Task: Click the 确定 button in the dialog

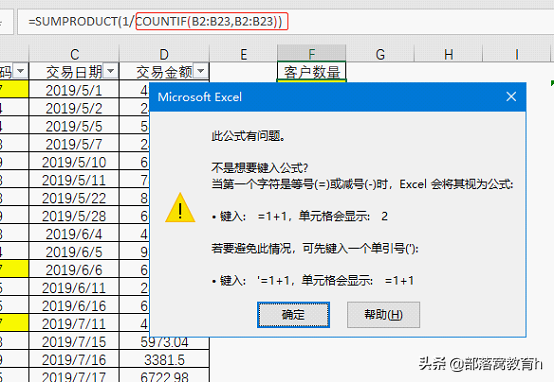Action: coord(293,315)
